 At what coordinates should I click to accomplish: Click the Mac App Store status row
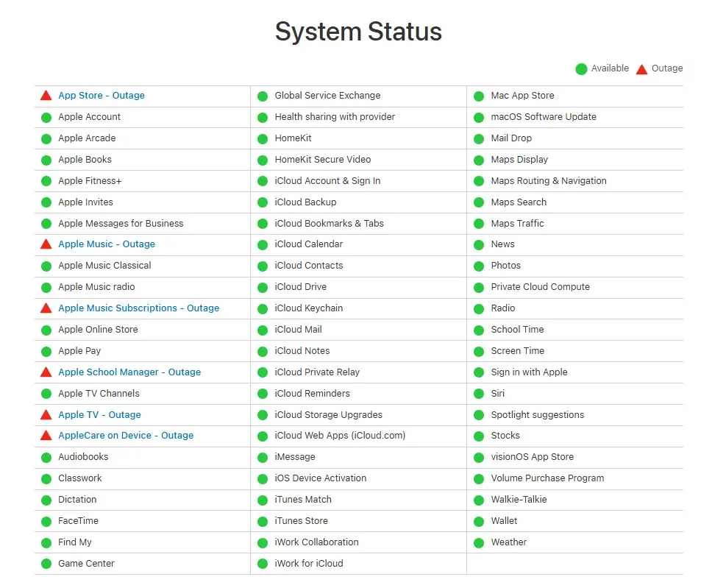[x=575, y=96]
